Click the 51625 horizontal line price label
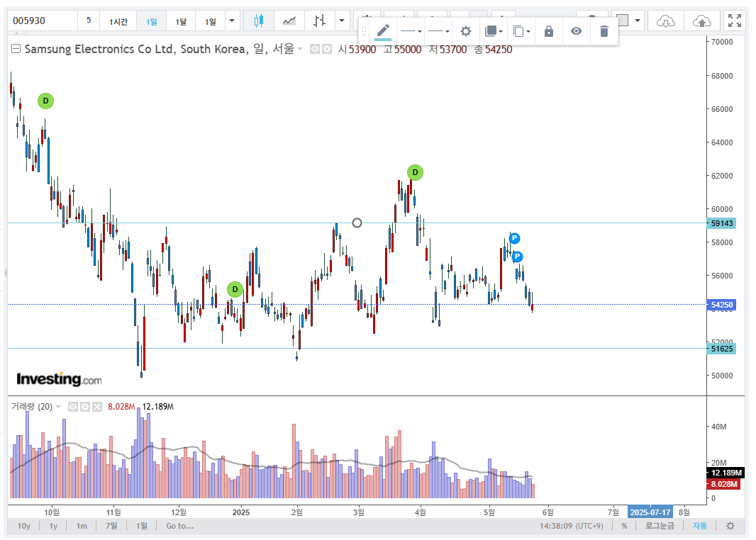Viewport: 756px width, 540px height. coord(722,349)
